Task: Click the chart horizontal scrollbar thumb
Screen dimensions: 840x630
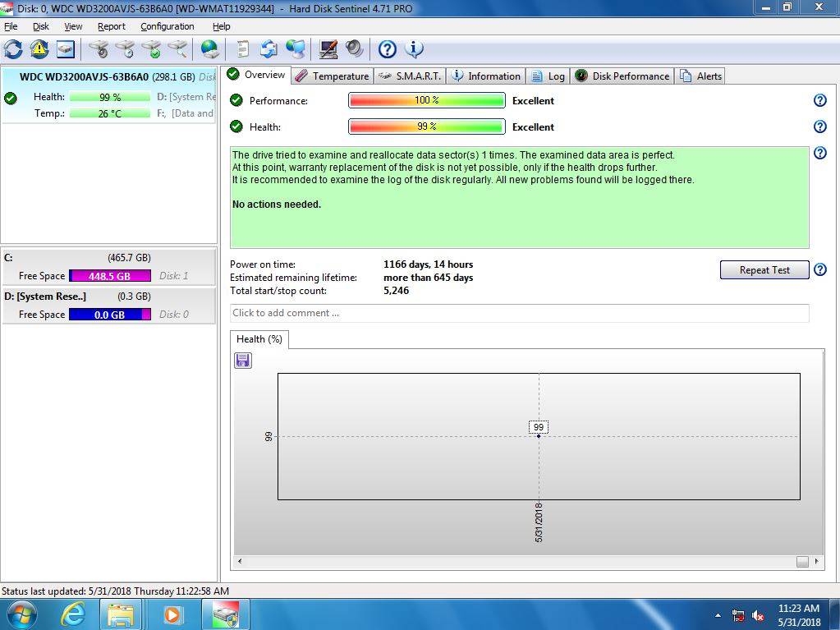Action: pos(802,562)
